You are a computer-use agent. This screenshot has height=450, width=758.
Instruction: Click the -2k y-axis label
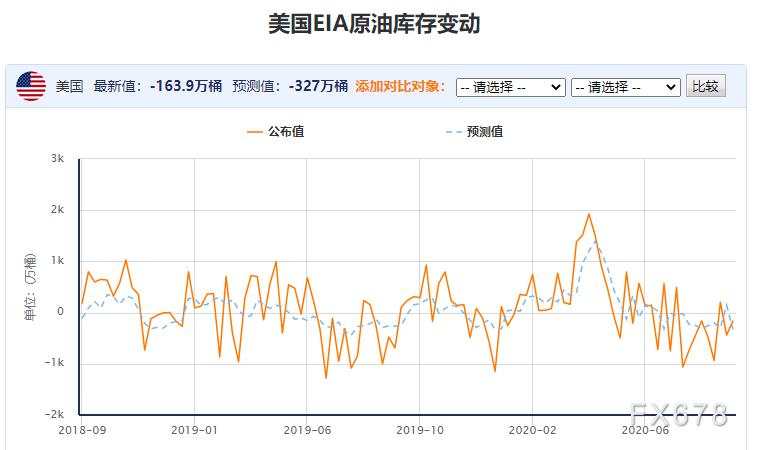pos(54,414)
